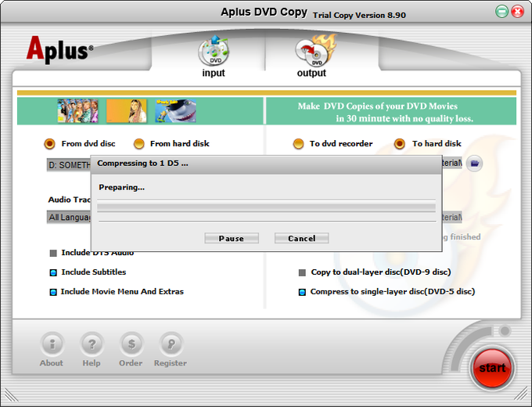Click the Pause button in compressing dialog

232,238
